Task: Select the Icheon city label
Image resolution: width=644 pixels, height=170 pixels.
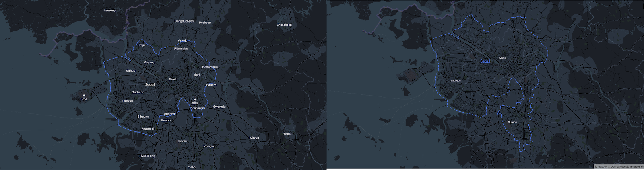Action: tap(254, 138)
